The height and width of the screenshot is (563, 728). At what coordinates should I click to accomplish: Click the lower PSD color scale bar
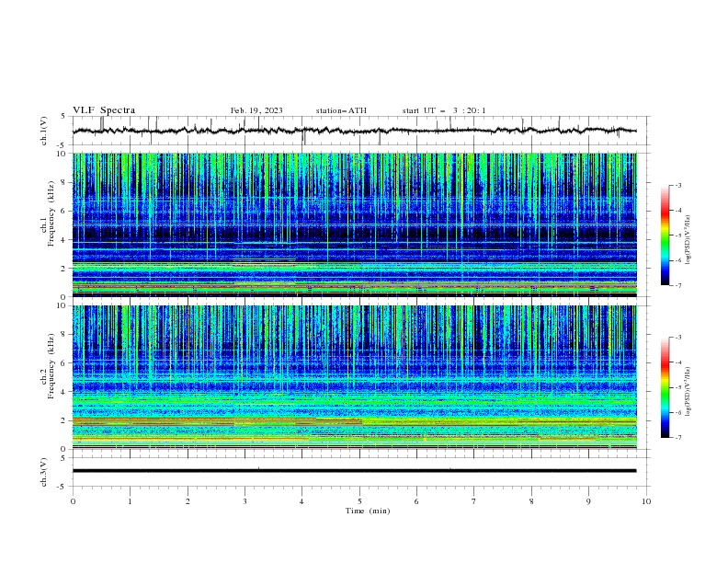coord(665,387)
